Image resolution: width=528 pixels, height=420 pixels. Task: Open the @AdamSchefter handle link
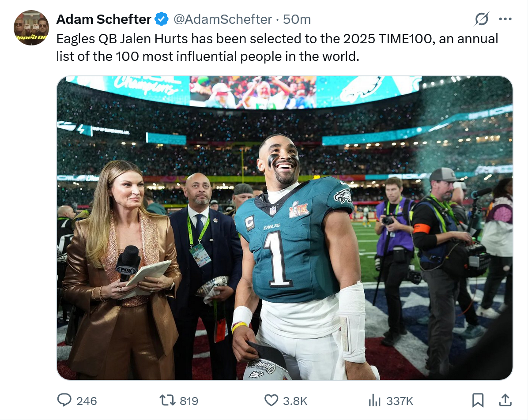(223, 19)
